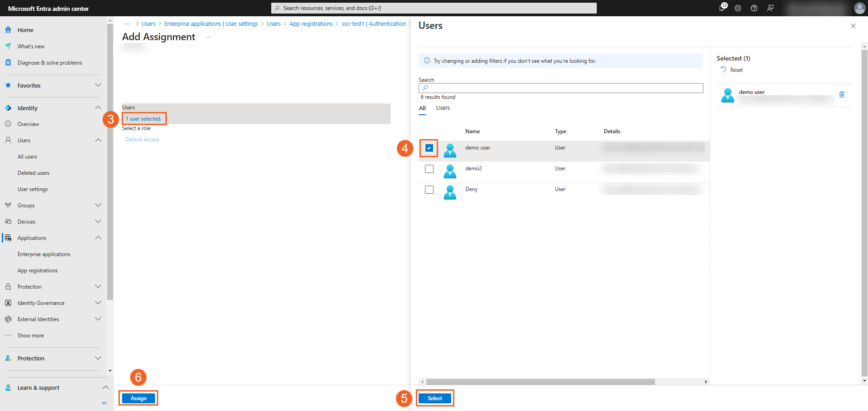Close the Users panel
This screenshot has width=868, height=411.
coord(853,26)
